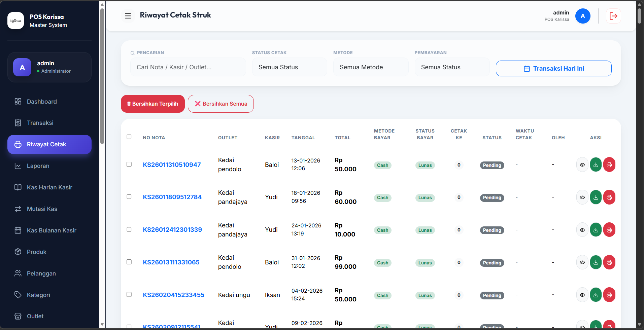The height and width of the screenshot is (330, 644).
Task: Click Bersihkan Semua button
Action: tap(221, 104)
